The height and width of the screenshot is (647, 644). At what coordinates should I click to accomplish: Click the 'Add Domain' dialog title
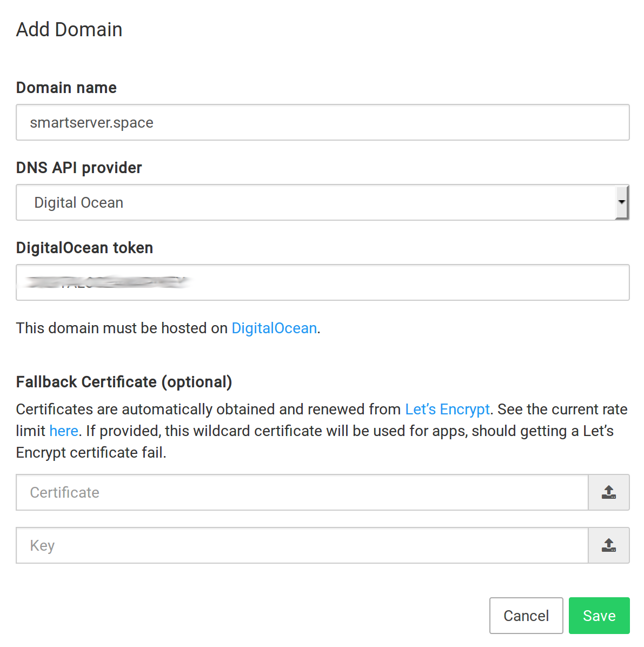coord(69,30)
